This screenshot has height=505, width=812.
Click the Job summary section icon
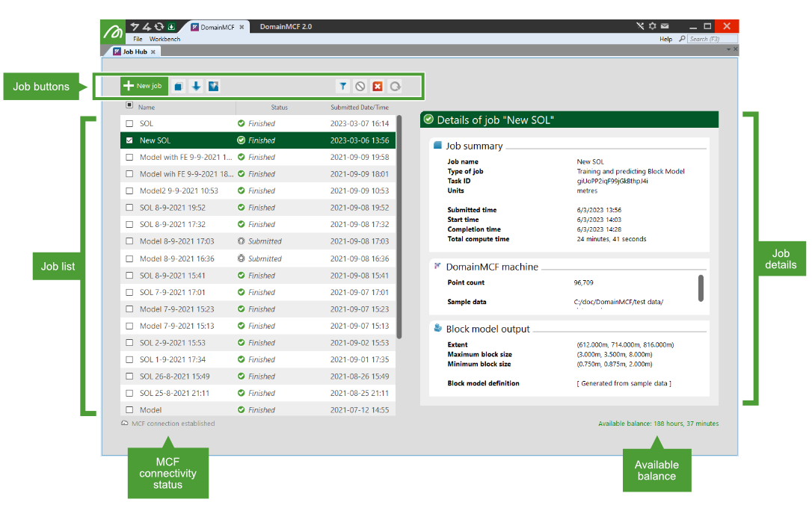(437, 146)
